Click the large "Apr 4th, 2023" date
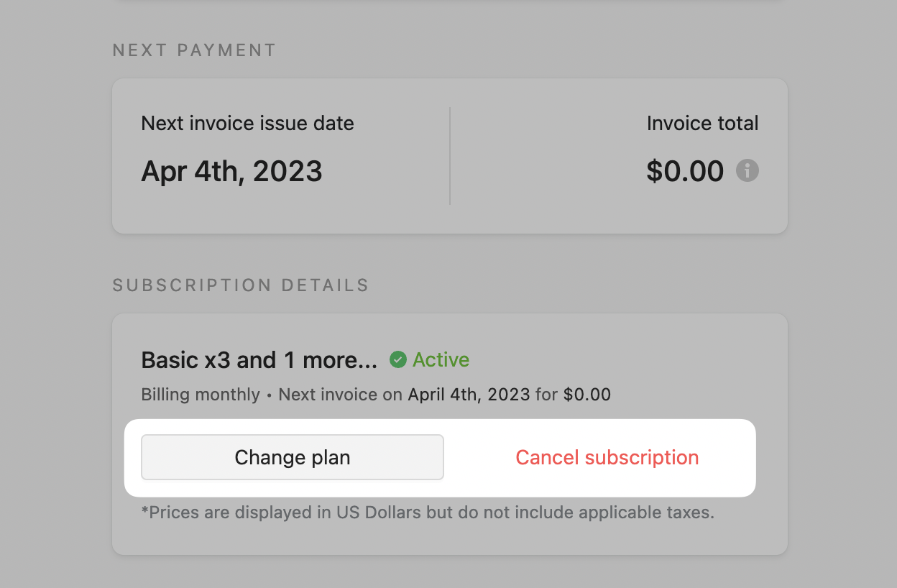This screenshot has height=588, width=897. tap(231, 171)
